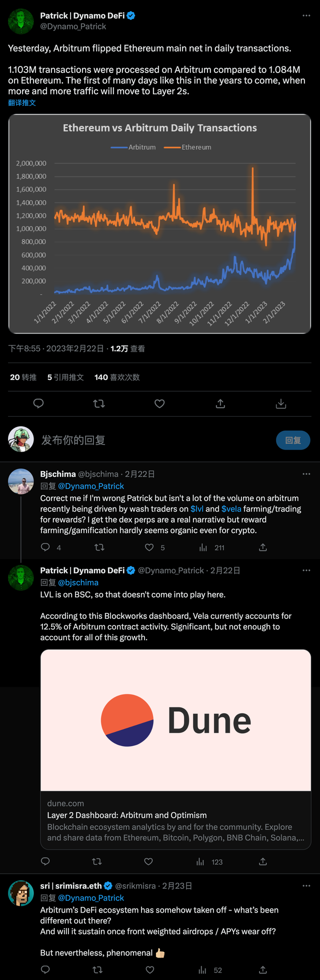Screen dimensions: 320x980
Task: Click the blue reply submit button
Action: pos(293,440)
